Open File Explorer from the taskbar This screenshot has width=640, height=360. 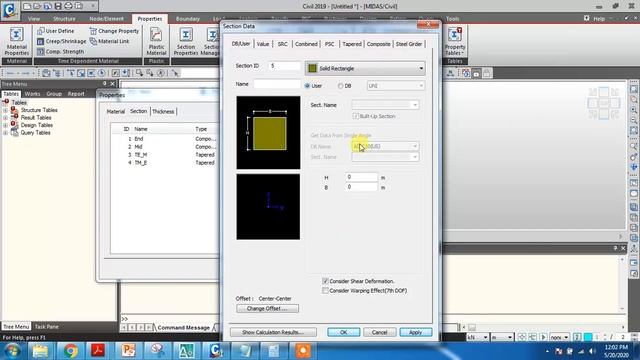click(40, 351)
